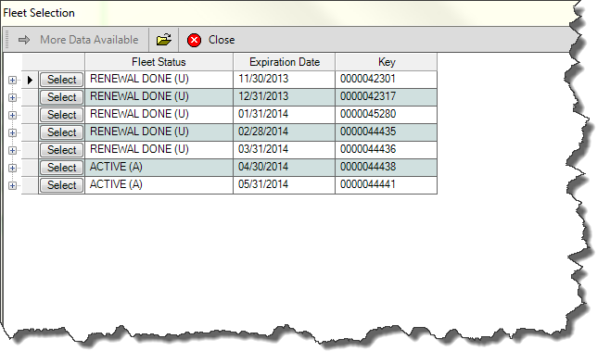Expand row with key 0000044435

coord(12,132)
